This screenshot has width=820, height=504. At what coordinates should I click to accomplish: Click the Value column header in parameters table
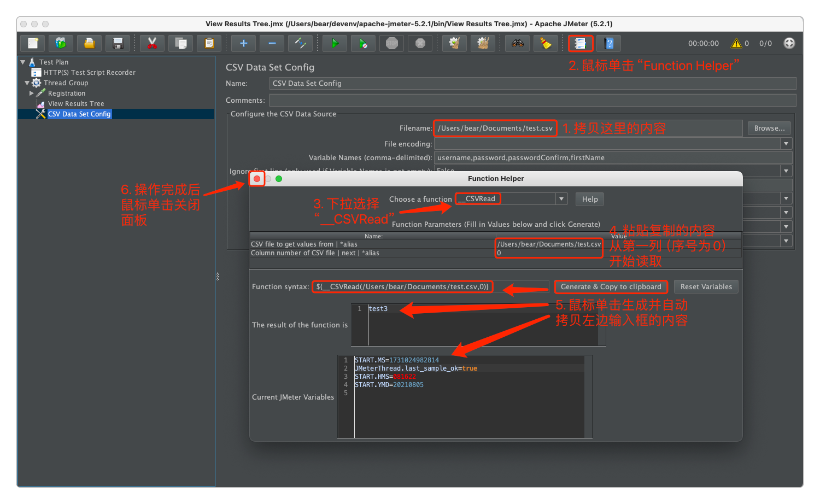618,236
